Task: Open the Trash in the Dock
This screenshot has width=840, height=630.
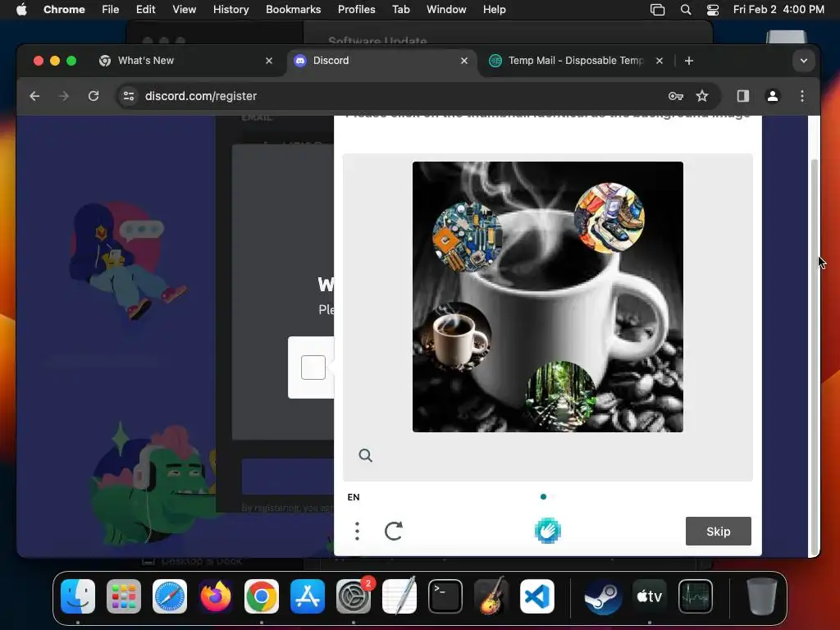Action: pos(761,596)
